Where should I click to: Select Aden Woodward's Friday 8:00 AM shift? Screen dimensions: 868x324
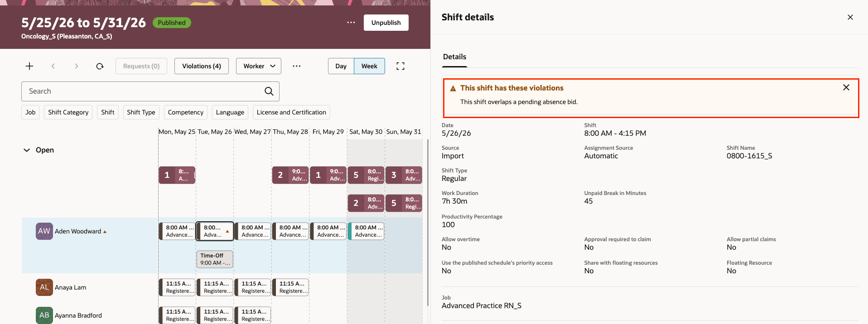click(328, 231)
